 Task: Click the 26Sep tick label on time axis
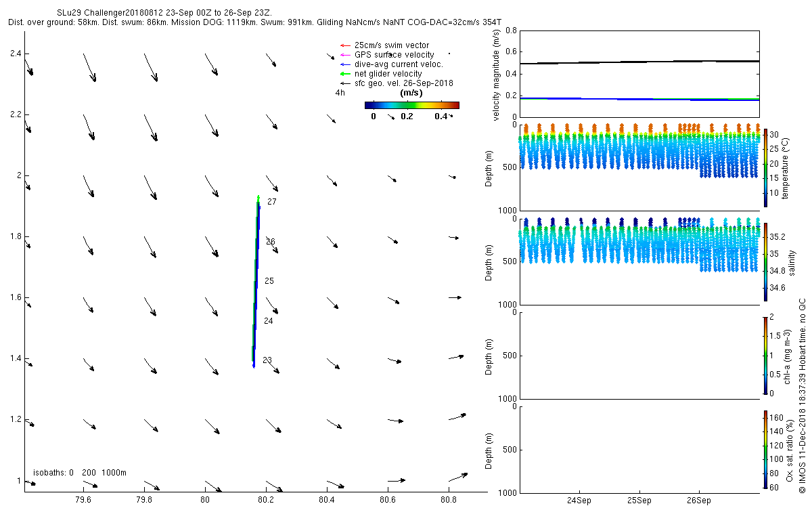[x=699, y=501]
